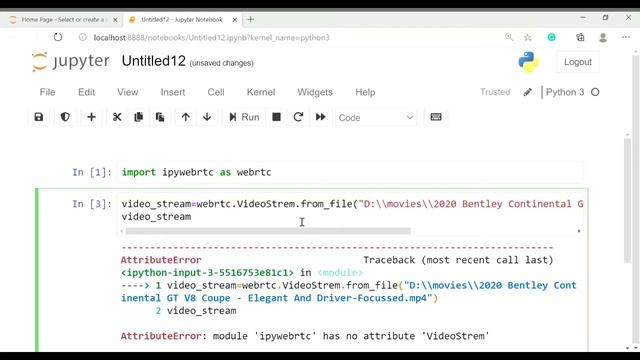Open browser settings and more menu

pos(626,38)
